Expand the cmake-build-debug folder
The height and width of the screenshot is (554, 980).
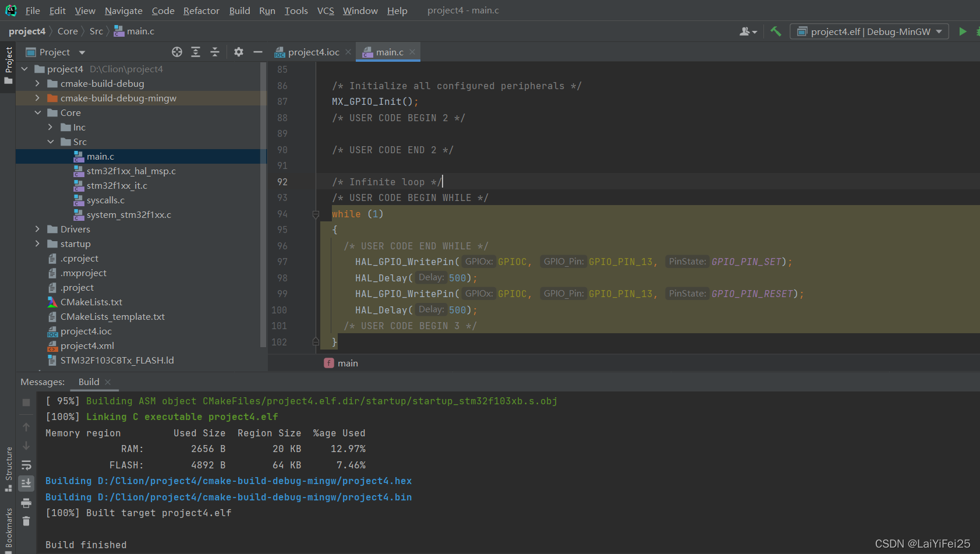(x=37, y=84)
